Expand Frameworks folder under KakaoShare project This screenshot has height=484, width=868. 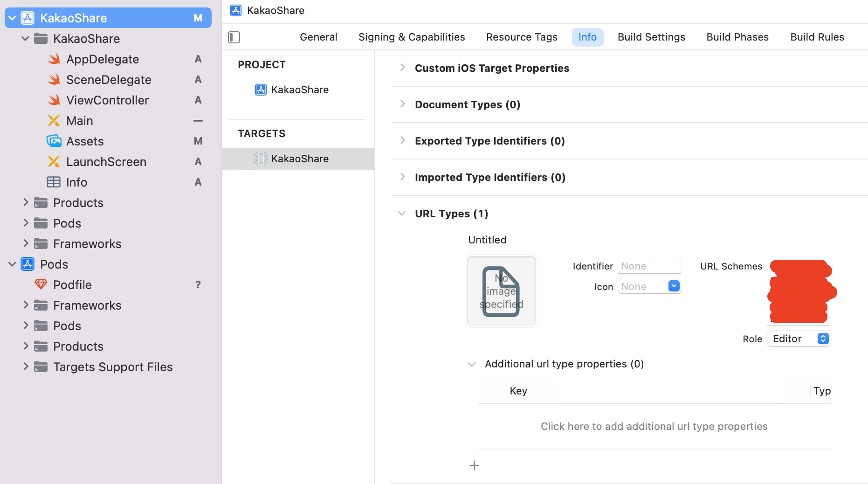(x=26, y=243)
